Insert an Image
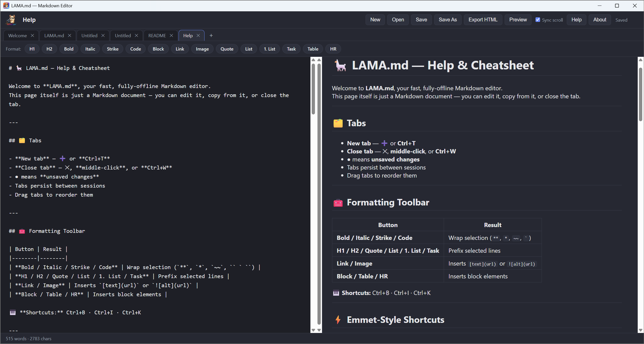This screenshot has width=644, height=344. 202,49
